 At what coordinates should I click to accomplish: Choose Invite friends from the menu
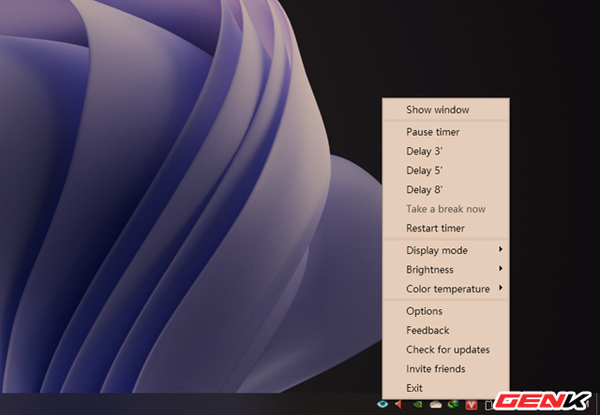coord(435,369)
